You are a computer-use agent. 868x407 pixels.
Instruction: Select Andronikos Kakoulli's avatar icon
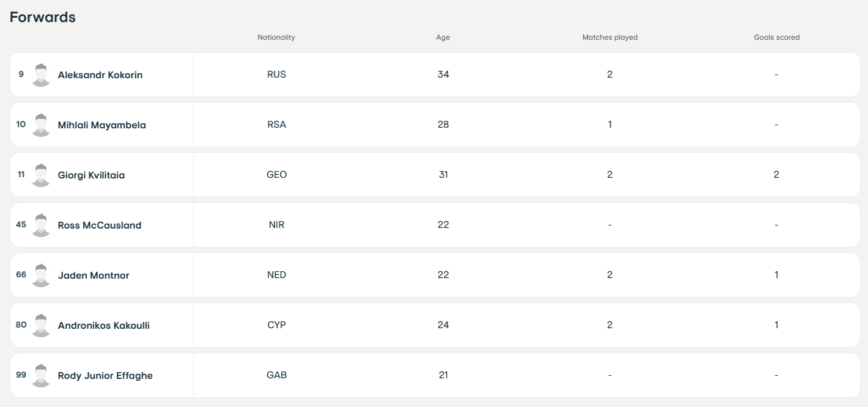coord(41,325)
